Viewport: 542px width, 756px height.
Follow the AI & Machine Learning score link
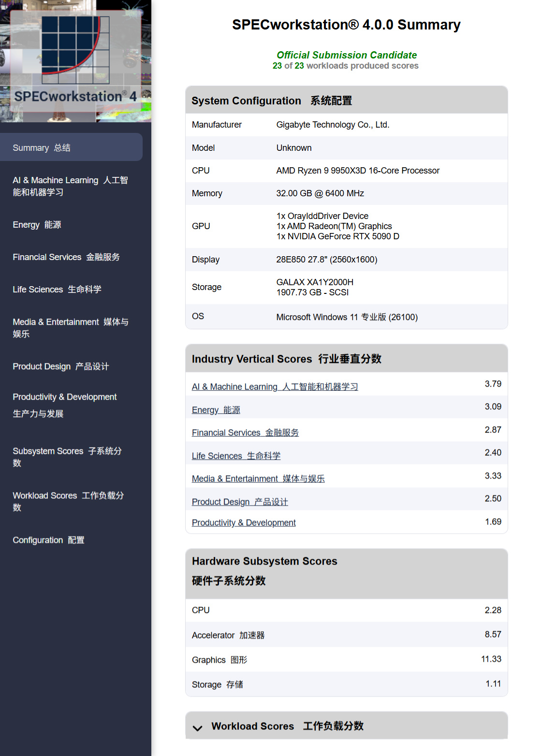275,387
